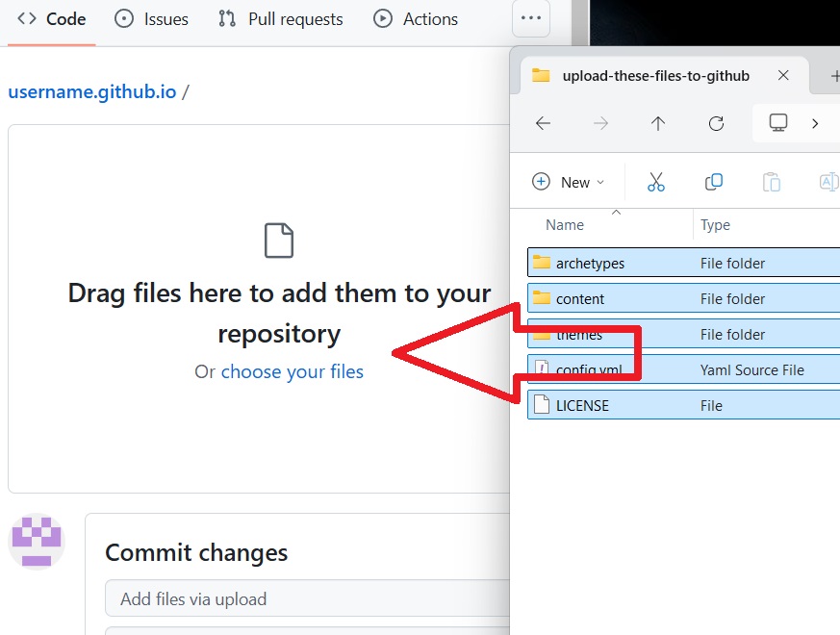Image resolution: width=840 pixels, height=635 pixels.
Task: Select the config.yml file row
Action: (x=683, y=369)
